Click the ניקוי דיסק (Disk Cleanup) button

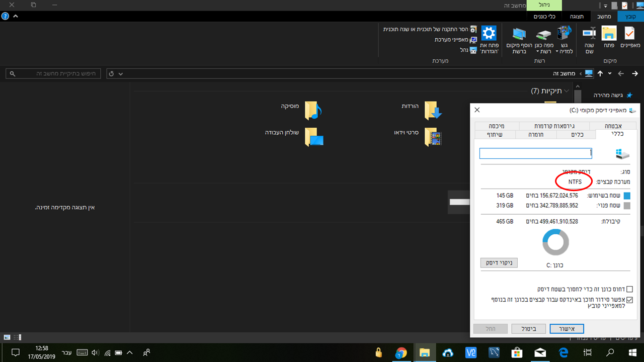pyautogui.click(x=499, y=263)
